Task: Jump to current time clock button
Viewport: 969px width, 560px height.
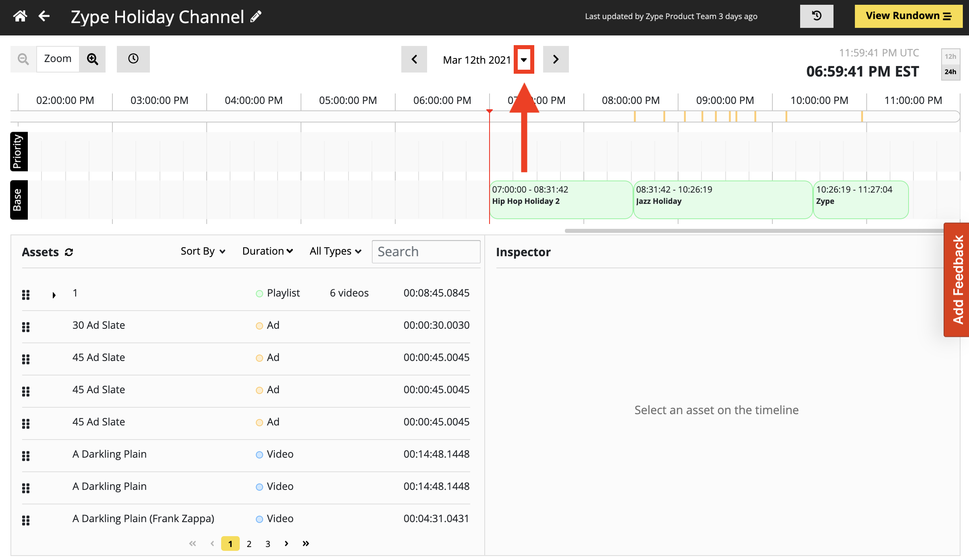Action: point(133,59)
